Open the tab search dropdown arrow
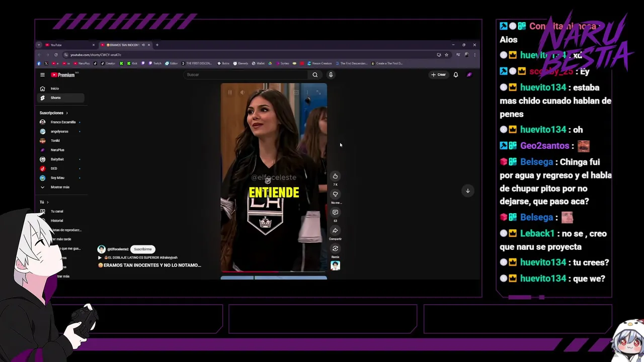The height and width of the screenshot is (362, 644). [39, 45]
